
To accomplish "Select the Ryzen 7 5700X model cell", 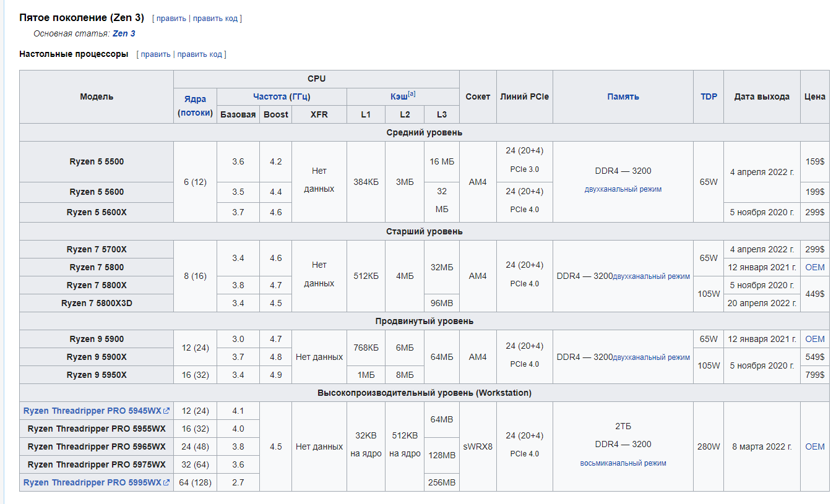I will point(97,249).
